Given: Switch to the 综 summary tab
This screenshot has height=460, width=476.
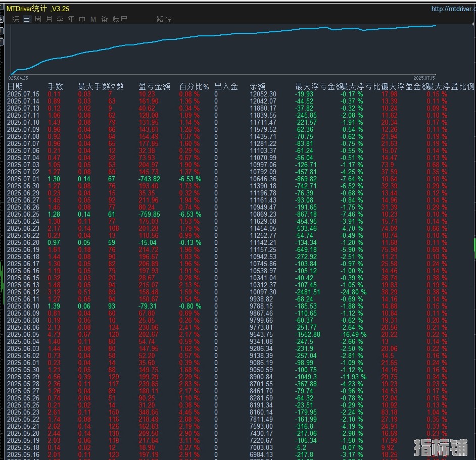Looking at the screenshot, I should tap(16, 19).
